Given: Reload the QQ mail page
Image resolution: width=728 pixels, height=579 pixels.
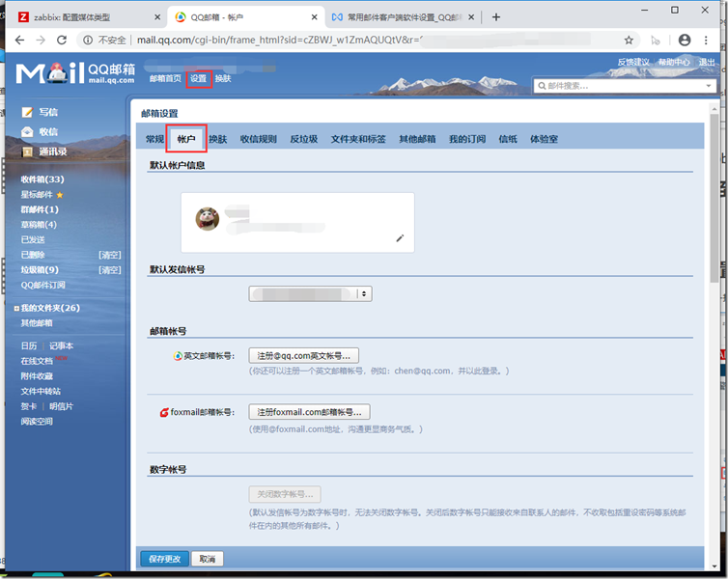Looking at the screenshot, I should point(62,41).
